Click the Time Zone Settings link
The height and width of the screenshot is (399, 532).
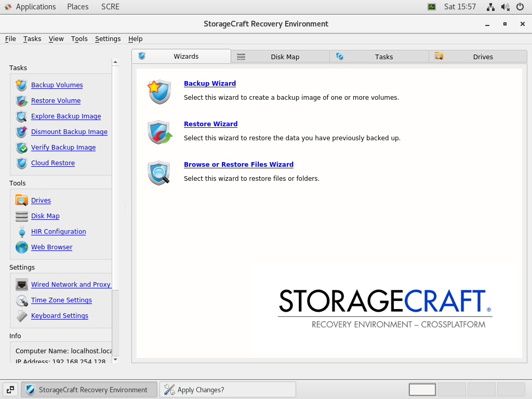(61, 300)
